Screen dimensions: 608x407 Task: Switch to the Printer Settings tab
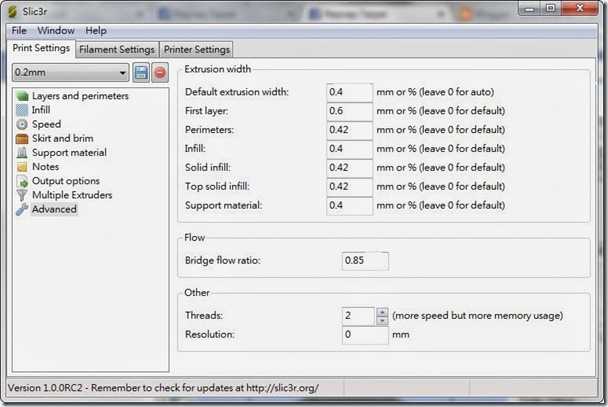[197, 50]
